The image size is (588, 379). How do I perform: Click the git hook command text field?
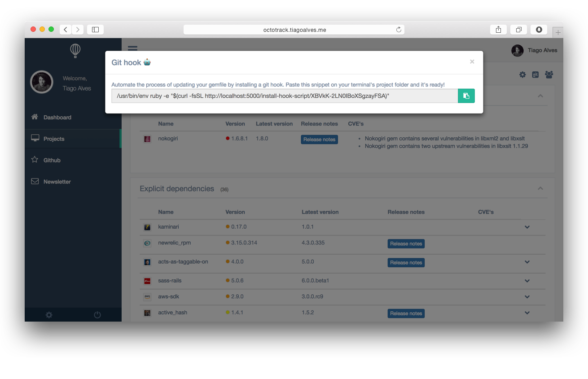tap(285, 96)
